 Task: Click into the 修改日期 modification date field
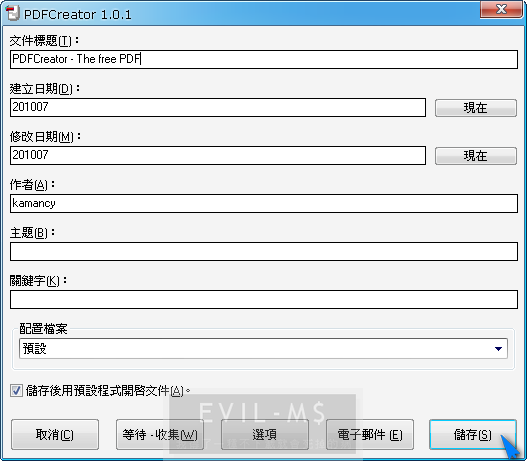click(218, 155)
